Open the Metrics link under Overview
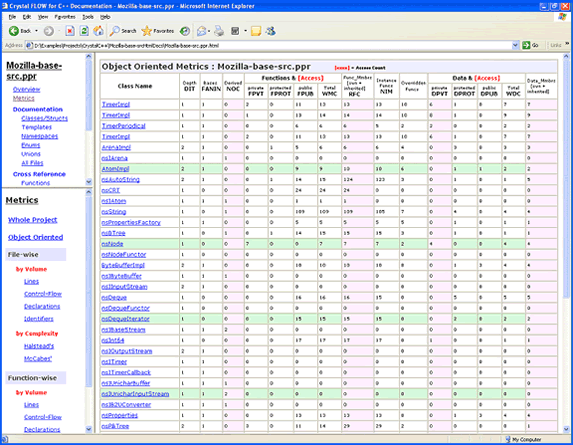Screen dimensions: 573x445 click(23, 98)
